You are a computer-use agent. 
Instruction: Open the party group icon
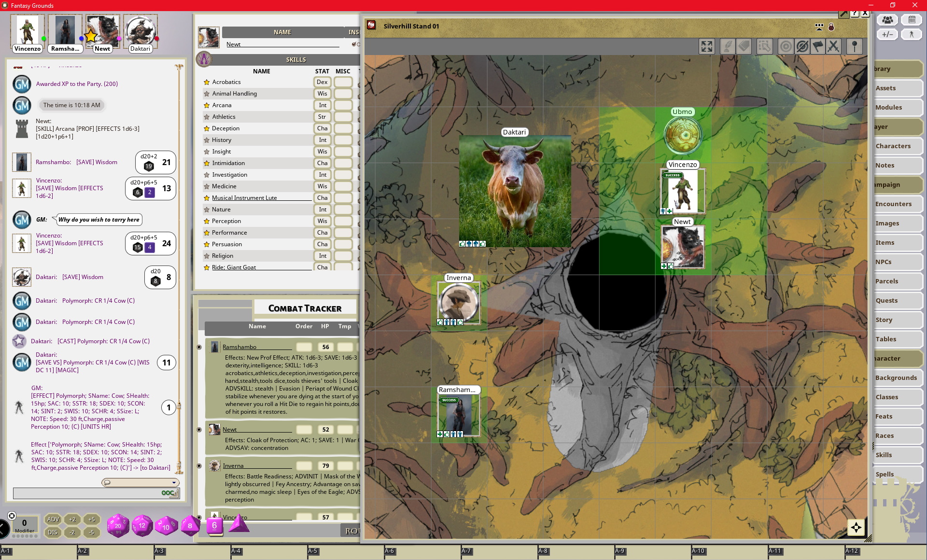pyautogui.click(x=887, y=20)
